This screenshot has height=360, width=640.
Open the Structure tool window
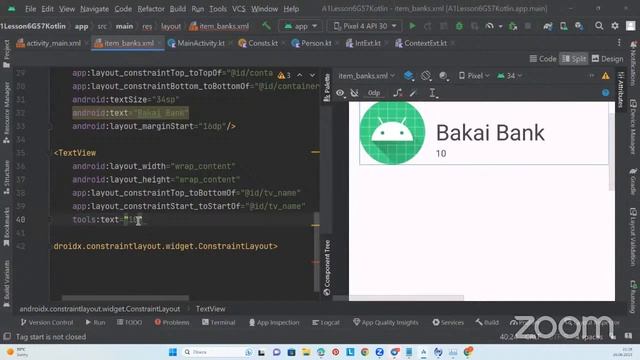click(x=7, y=177)
